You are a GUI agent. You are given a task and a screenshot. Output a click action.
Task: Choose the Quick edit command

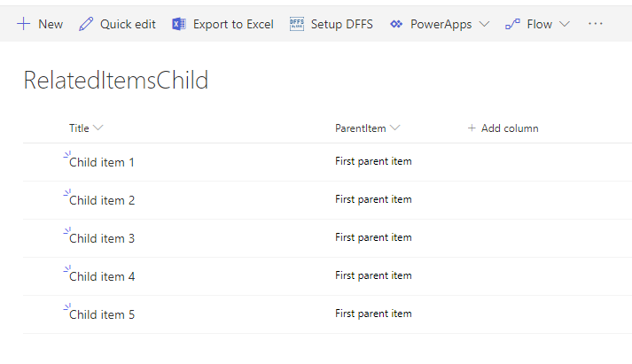coord(128,24)
